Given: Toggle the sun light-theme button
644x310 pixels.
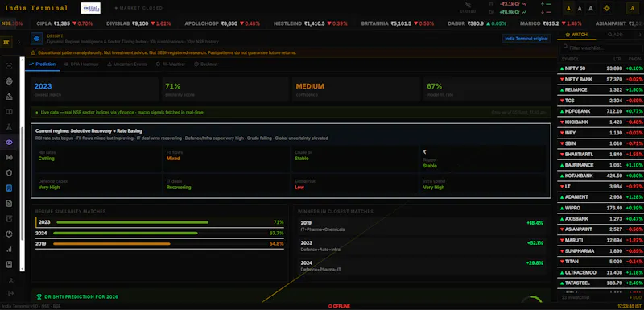Looking at the screenshot, I should (606, 8).
